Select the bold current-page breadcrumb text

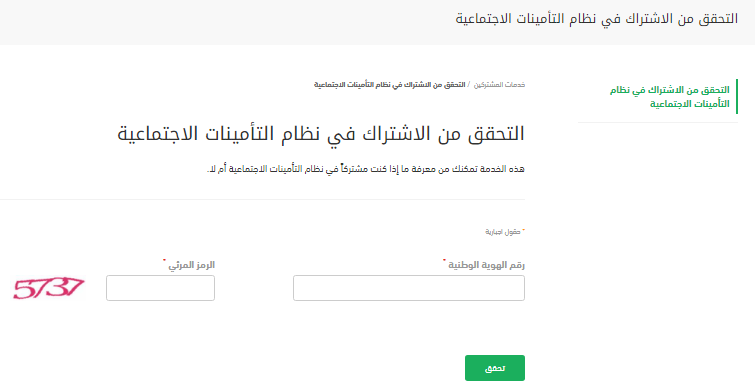click(390, 85)
